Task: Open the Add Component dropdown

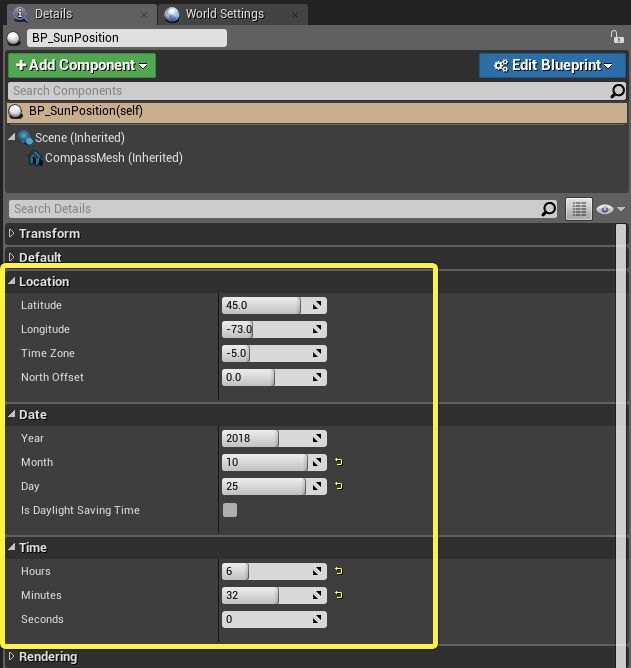Action: (82, 65)
